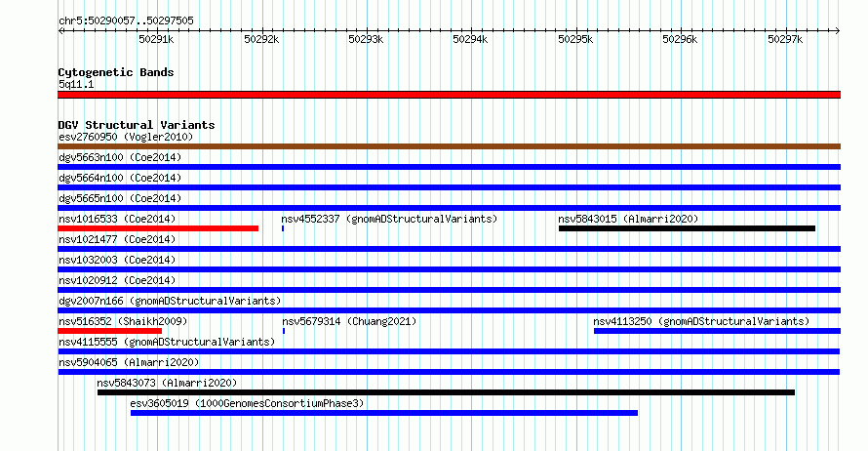The height and width of the screenshot is (451, 868).
Task: Open the nsv516352 (Shaikh2009) label
Action: pos(123,321)
